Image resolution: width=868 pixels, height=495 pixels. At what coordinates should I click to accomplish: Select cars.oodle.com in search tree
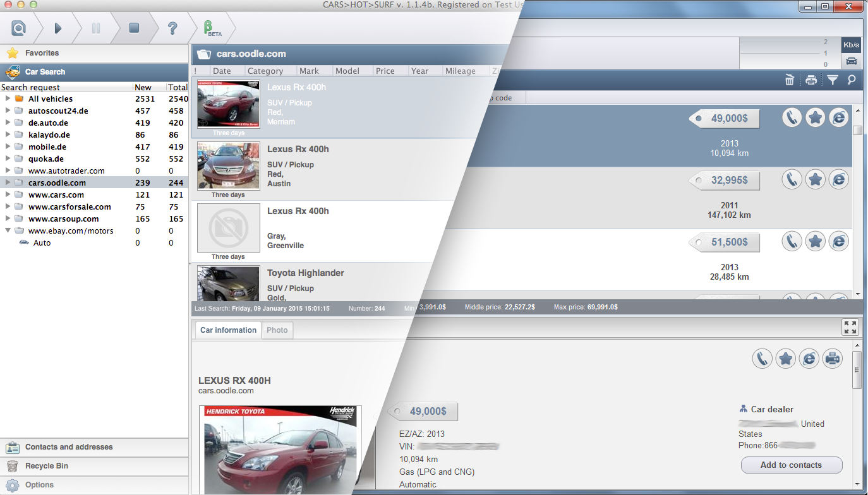tap(94, 183)
